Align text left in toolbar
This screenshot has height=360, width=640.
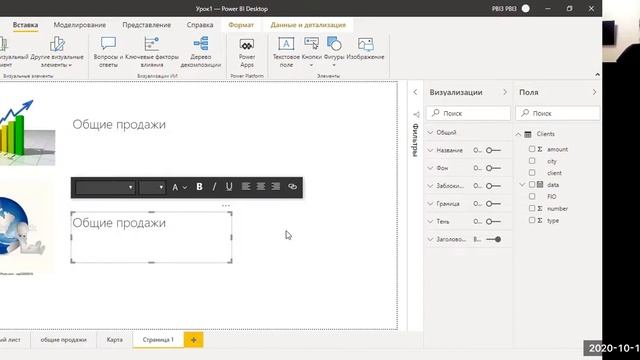coord(246,187)
